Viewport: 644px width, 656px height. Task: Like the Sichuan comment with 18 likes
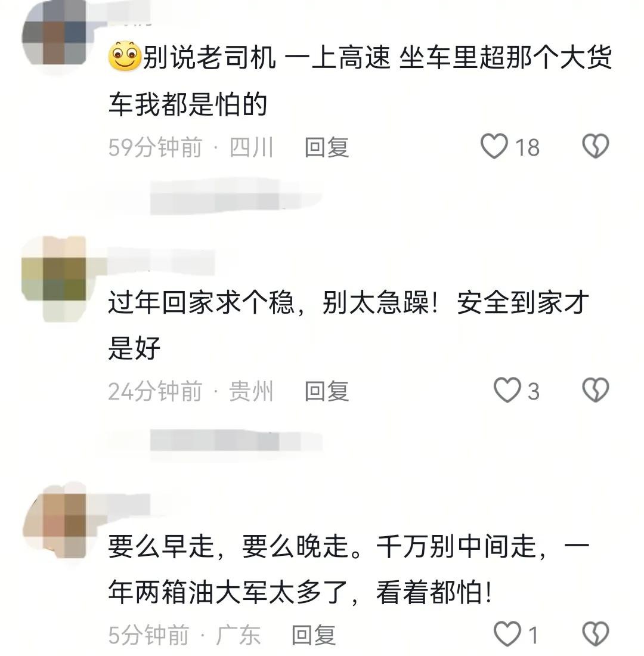point(494,147)
